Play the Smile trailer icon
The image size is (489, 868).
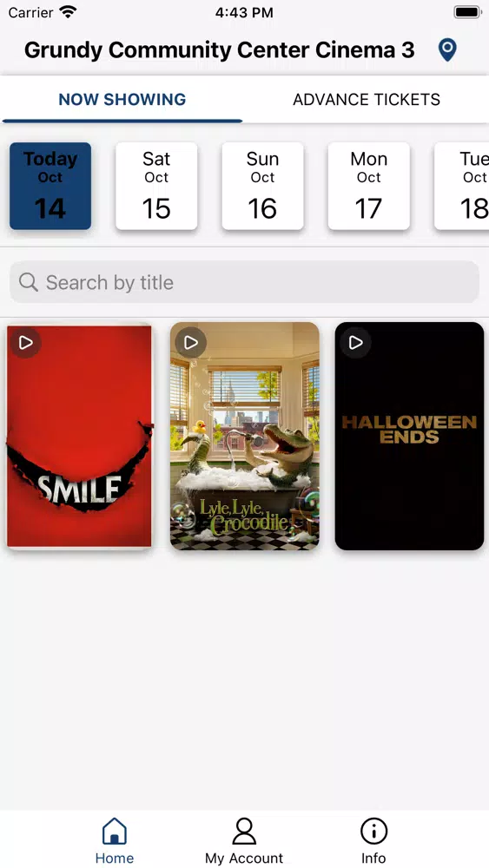[25, 343]
